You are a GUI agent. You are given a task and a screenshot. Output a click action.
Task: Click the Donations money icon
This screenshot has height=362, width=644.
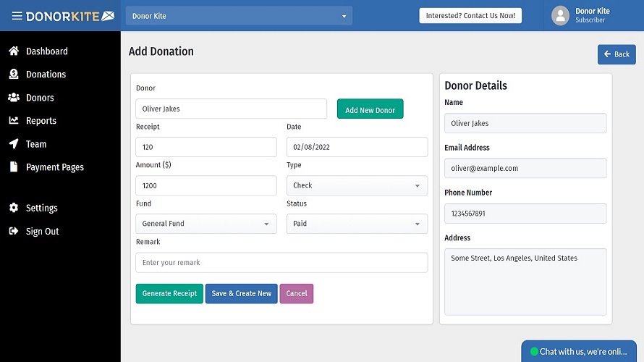point(14,75)
